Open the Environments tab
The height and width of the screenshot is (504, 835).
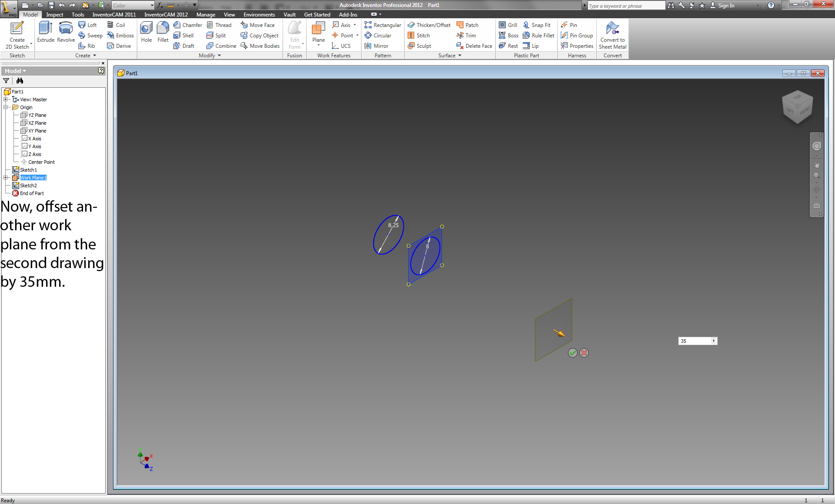pos(259,15)
